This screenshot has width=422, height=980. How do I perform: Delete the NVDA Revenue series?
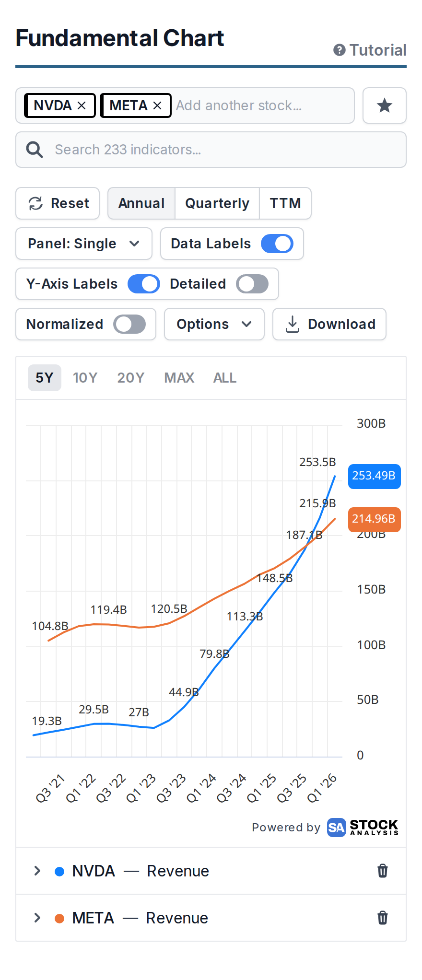[x=383, y=871]
